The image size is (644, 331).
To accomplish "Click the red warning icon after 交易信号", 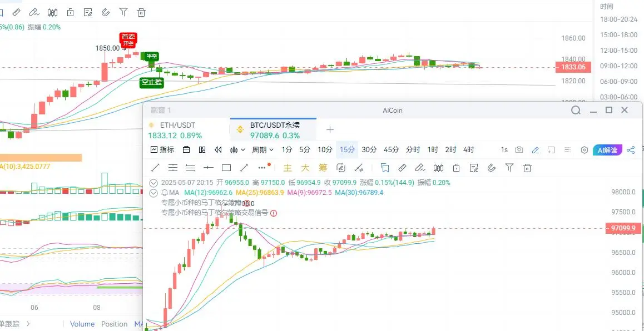I will coord(274,213).
